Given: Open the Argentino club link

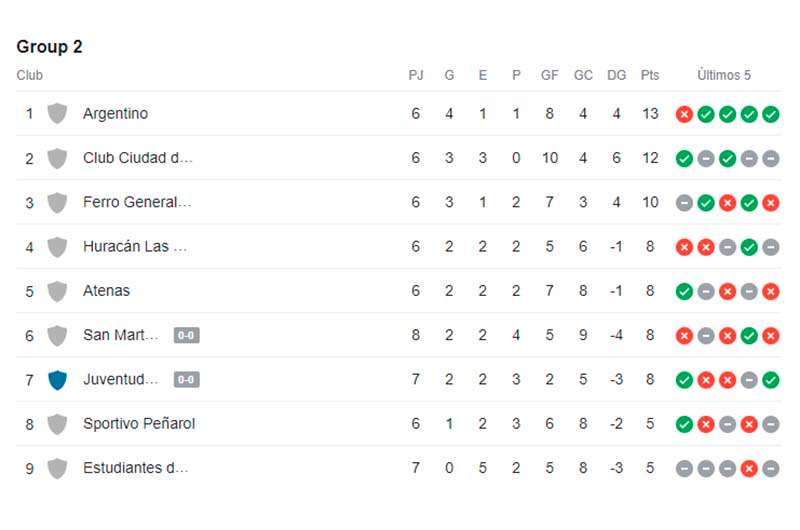Looking at the screenshot, I should (x=115, y=113).
